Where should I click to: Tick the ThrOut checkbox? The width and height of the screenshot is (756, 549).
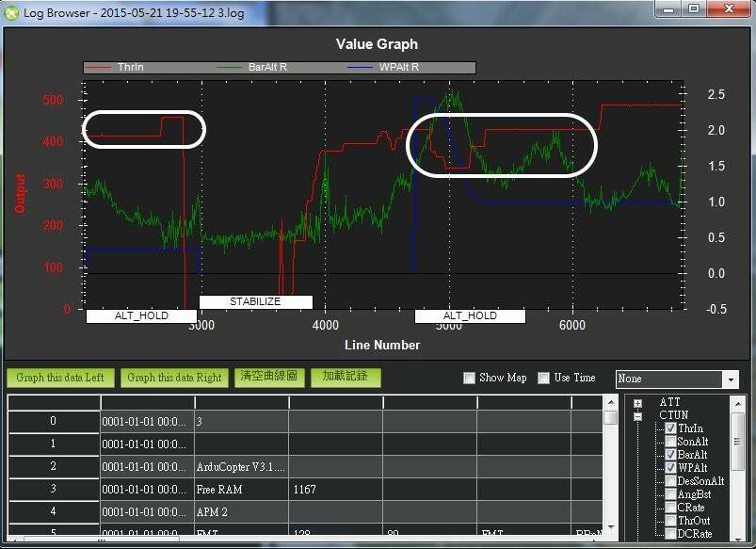[x=670, y=521]
